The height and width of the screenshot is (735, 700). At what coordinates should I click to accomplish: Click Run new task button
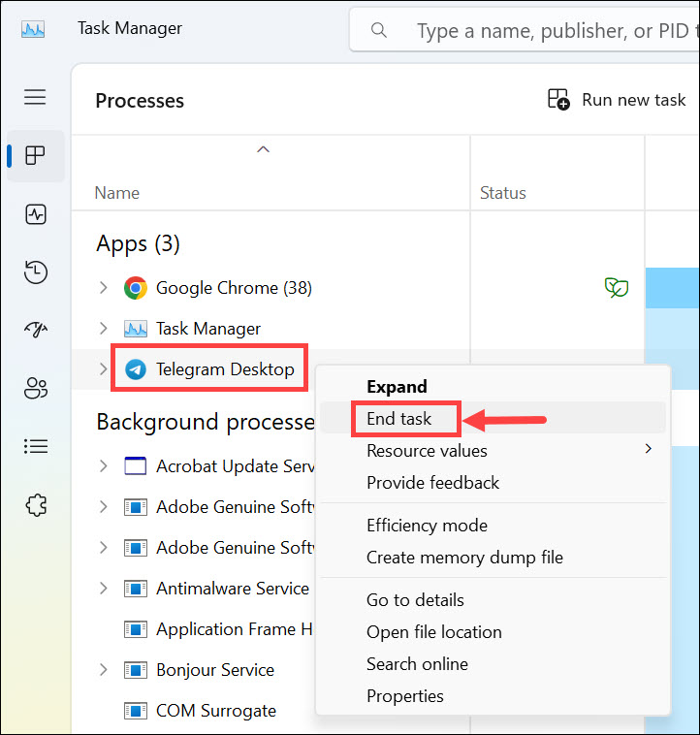pos(618,100)
